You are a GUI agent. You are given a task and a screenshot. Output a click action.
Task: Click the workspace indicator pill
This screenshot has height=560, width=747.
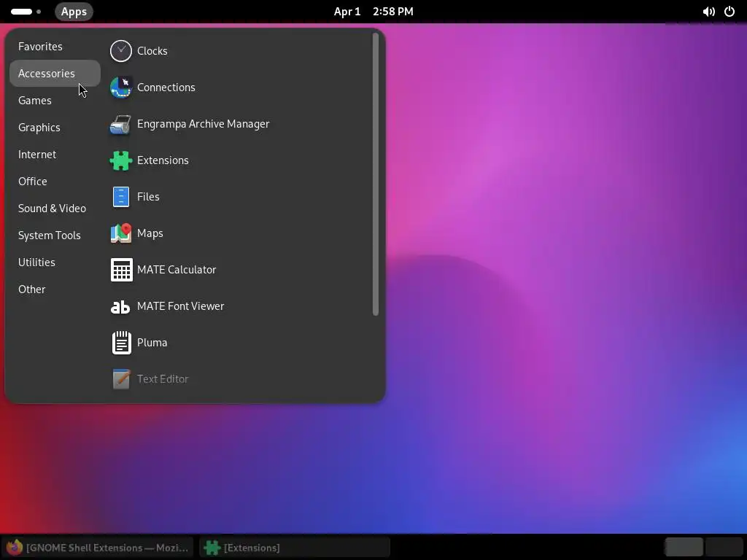21,12
